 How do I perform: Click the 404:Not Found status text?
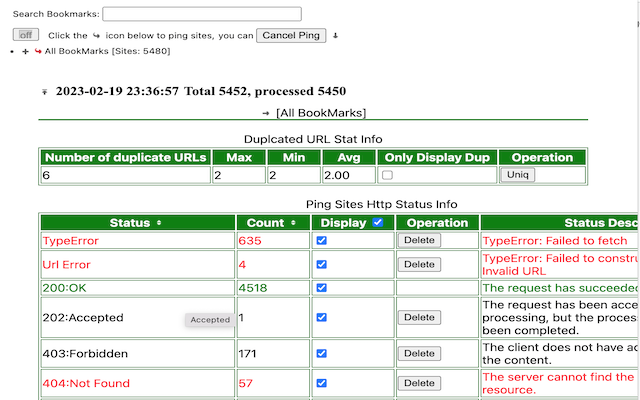click(x=86, y=383)
